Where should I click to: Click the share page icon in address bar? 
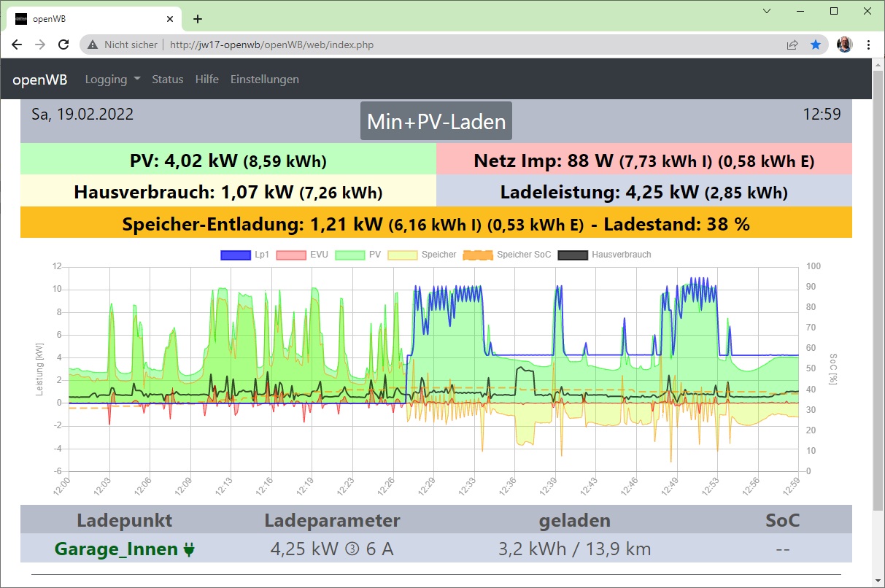(792, 45)
